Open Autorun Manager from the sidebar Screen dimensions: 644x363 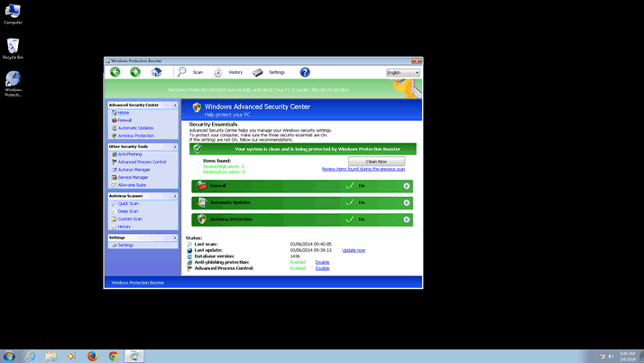click(133, 170)
